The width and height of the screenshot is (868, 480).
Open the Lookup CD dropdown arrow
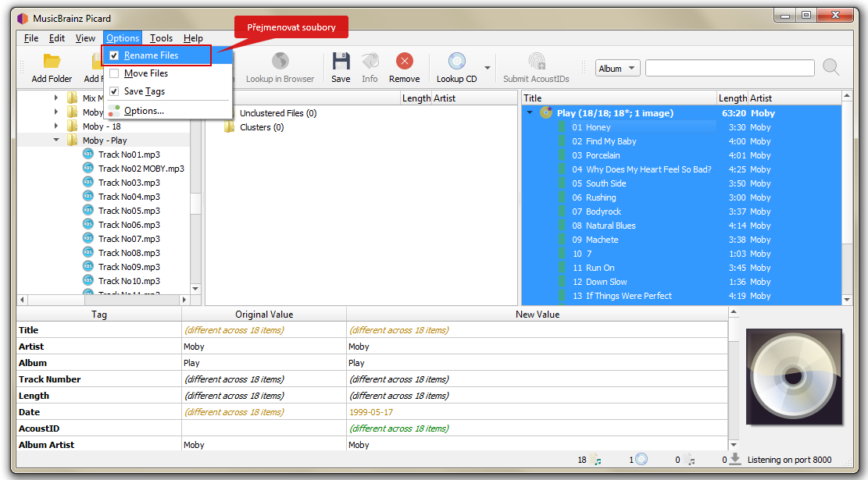(488, 68)
